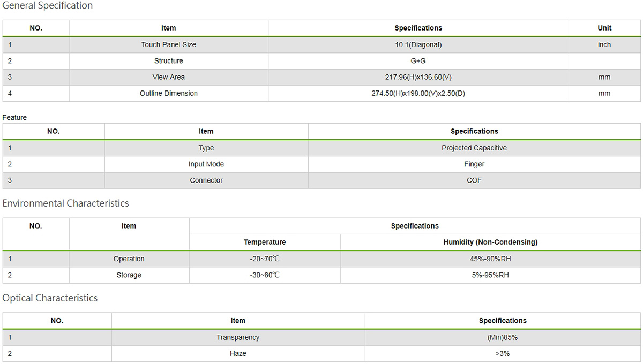Click the Environmental Characteristics heading
This screenshot has width=643, height=364.
click(x=65, y=203)
